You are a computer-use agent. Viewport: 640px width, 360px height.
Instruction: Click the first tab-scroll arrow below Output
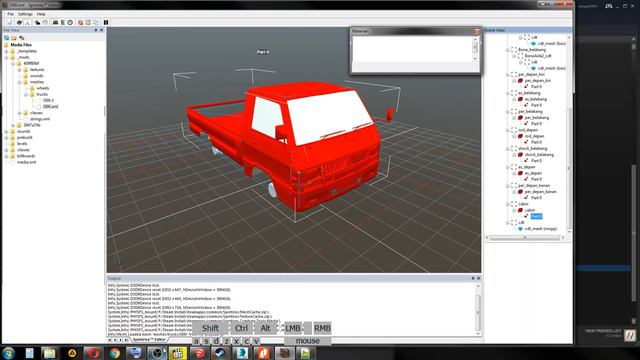tap(110, 340)
